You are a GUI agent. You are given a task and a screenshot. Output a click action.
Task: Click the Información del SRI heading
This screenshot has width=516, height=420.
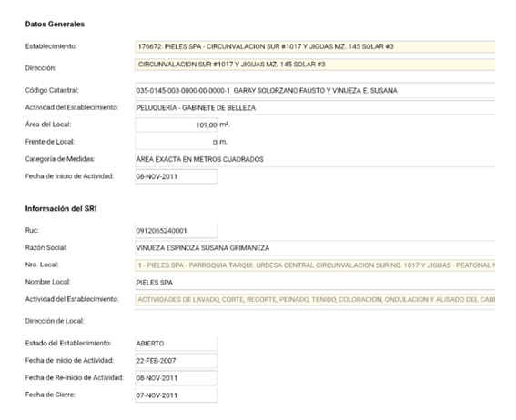point(61,209)
